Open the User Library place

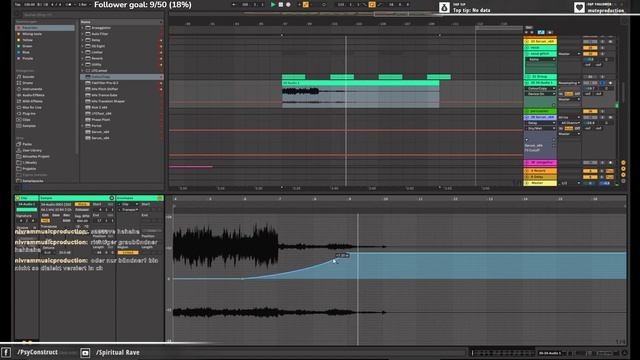pos(31,150)
